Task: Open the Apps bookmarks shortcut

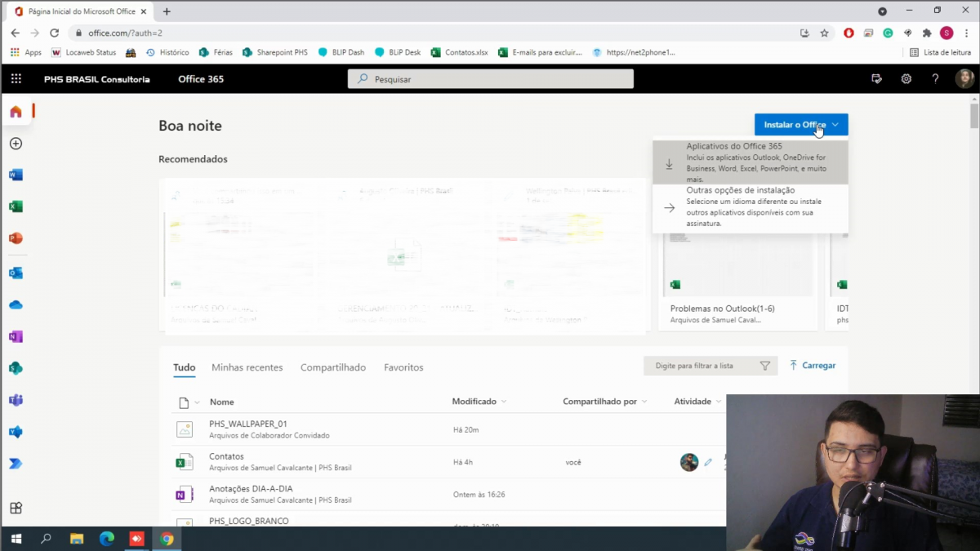Action: point(26,52)
